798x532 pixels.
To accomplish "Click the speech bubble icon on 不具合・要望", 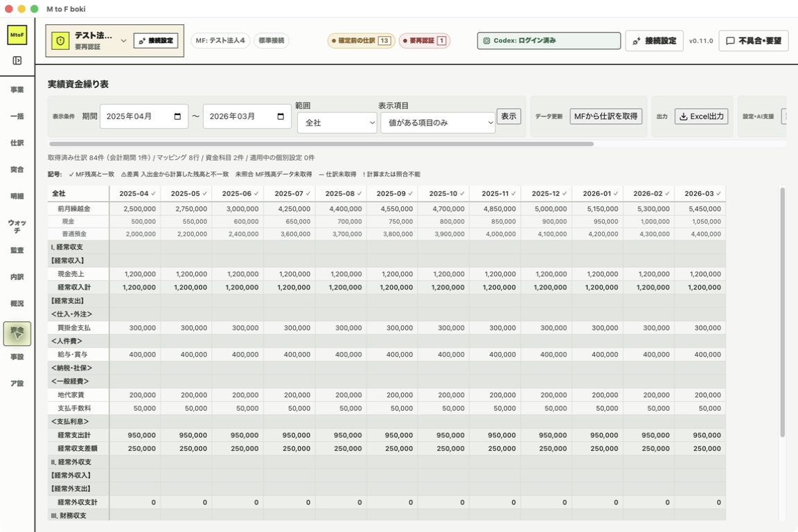I will (x=730, y=41).
